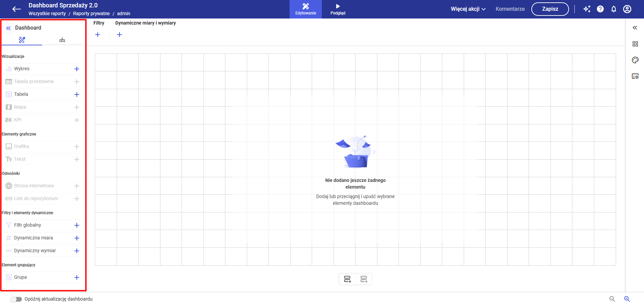Screen dimensions: 644x306
Task: Click the Zapisz button
Action: click(x=550, y=9)
